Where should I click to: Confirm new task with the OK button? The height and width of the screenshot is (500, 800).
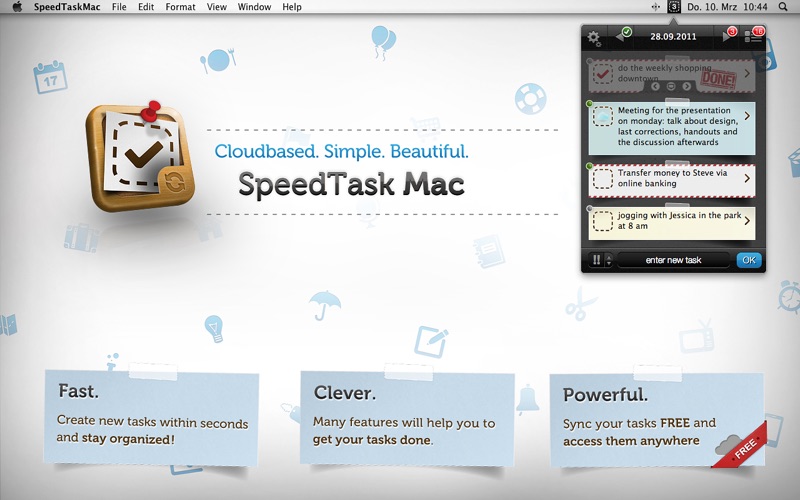coord(748,260)
